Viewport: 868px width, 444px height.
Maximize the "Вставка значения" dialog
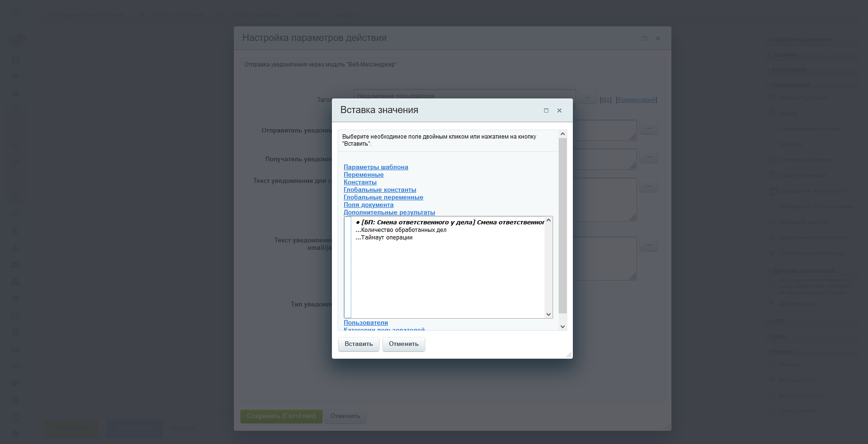[x=546, y=111]
